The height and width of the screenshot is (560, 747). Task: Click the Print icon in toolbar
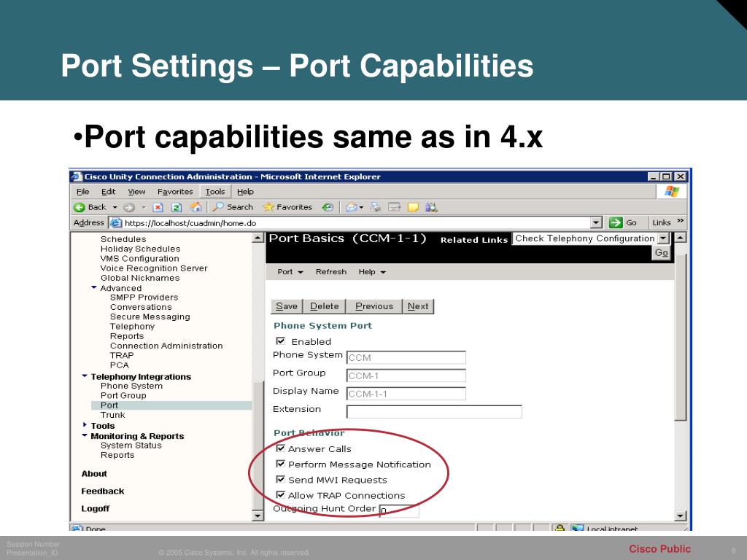376,207
